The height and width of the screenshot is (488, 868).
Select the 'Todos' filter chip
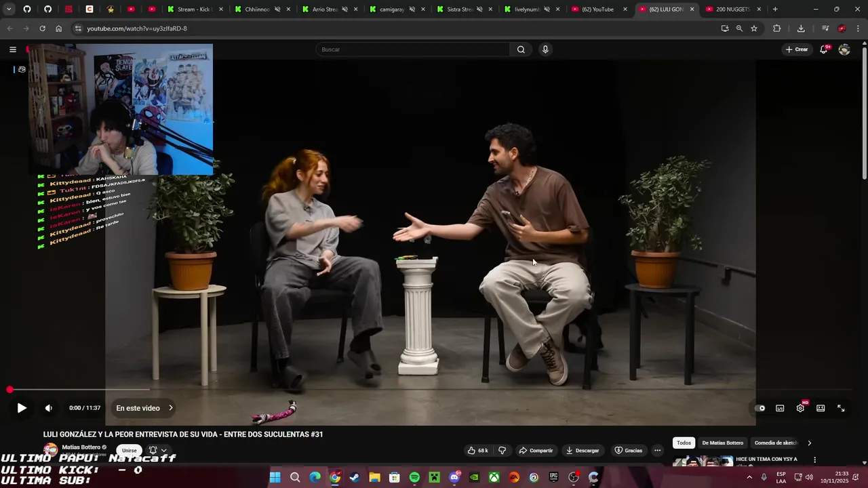click(684, 443)
